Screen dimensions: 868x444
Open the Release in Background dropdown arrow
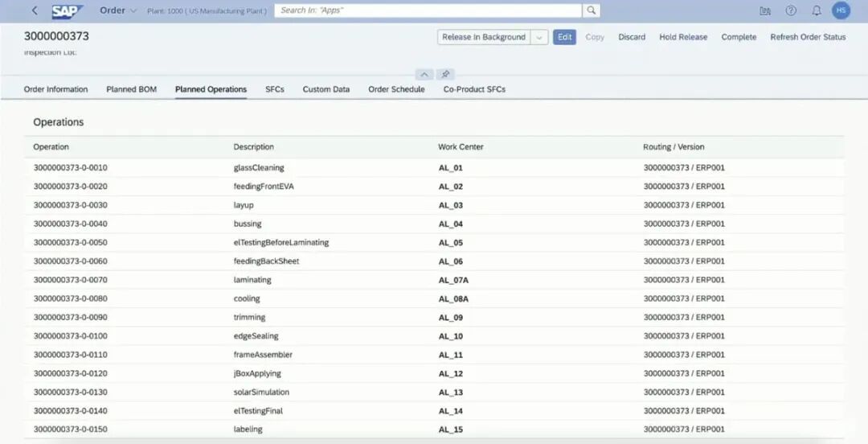pos(539,37)
